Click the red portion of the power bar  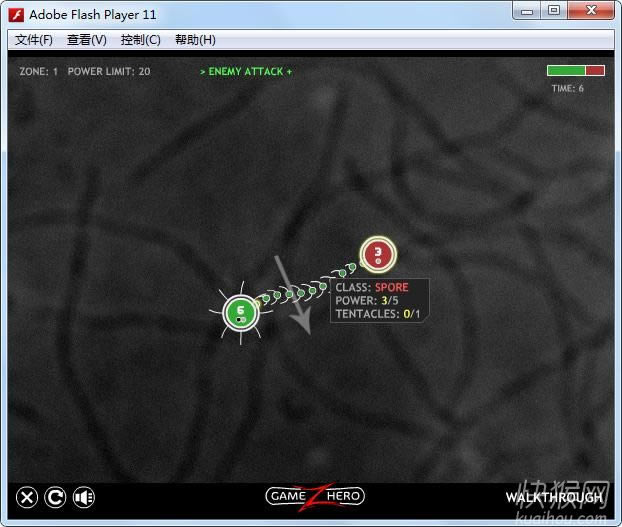[x=595, y=71]
